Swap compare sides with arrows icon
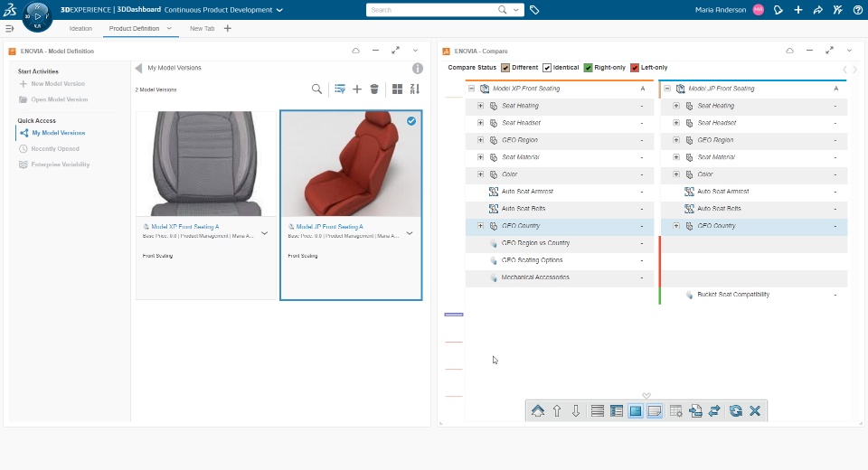 [x=714, y=410]
